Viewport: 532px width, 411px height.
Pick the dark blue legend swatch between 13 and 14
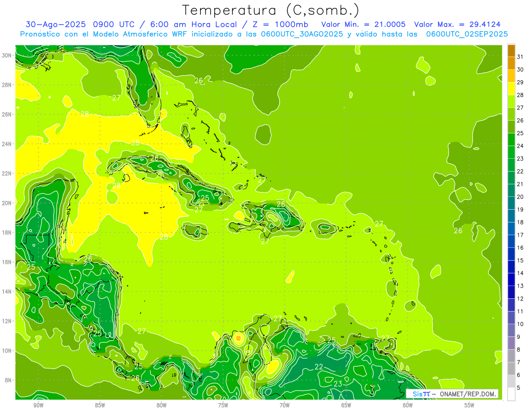511,279
